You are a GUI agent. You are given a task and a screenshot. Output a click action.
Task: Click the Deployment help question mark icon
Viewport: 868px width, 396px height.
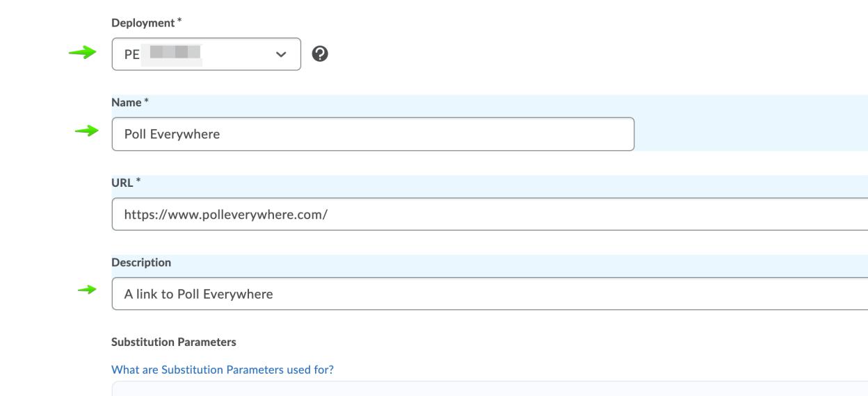(321, 54)
